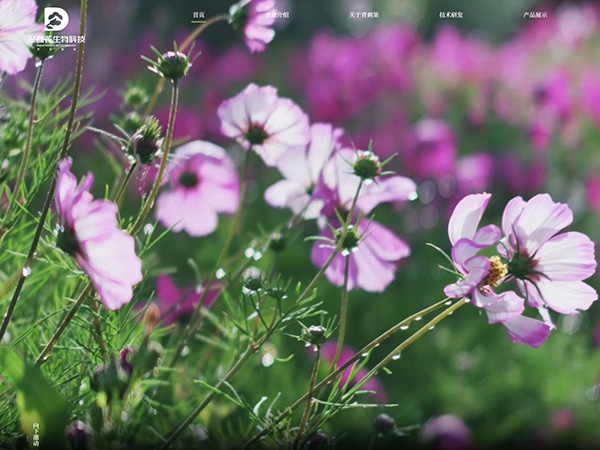Go to the 企业介绍 company intro page
The image size is (600, 450).
tap(277, 15)
